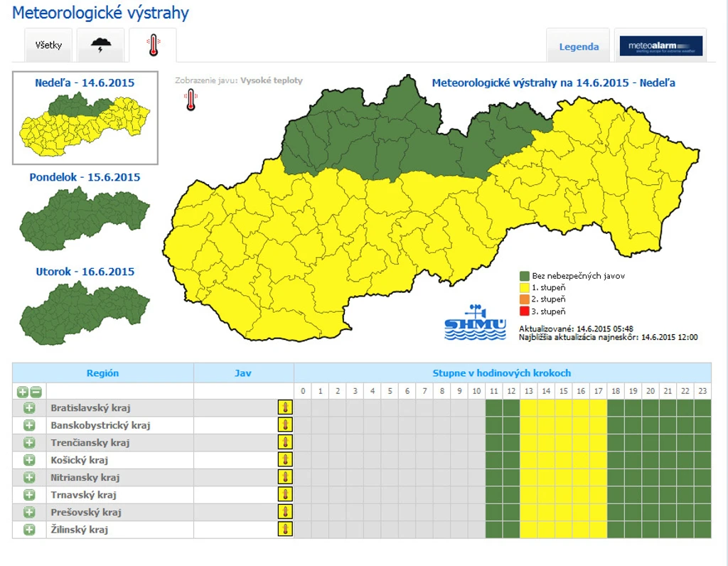This screenshot has width=728, height=566.
Task: Click 'Trenčiansky kraj' region name
Action: coord(90,442)
